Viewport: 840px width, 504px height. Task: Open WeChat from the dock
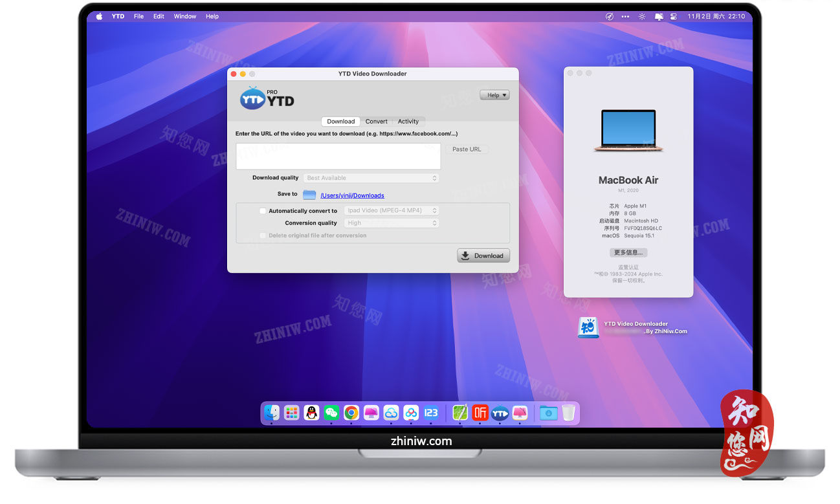331,413
